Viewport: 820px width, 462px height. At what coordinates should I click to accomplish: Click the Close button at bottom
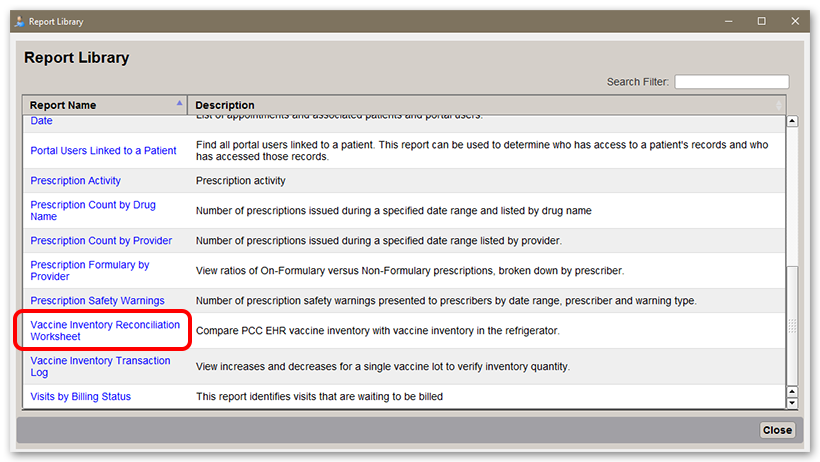(x=777, y=430)
